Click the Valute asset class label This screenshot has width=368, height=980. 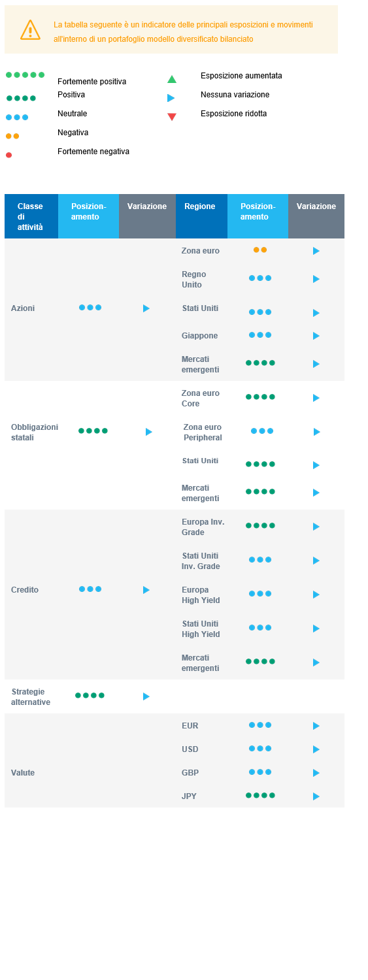23,773
